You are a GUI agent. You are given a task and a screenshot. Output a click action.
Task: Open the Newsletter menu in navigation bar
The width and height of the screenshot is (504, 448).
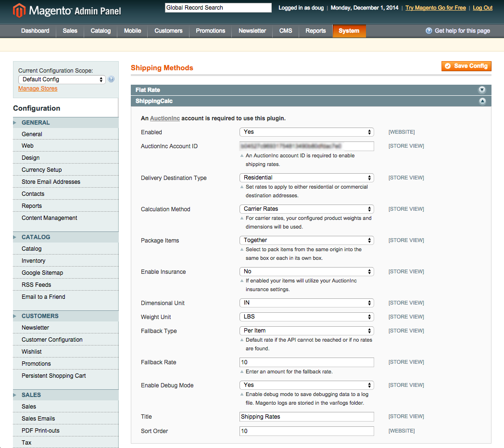click(x=252, y=31)
